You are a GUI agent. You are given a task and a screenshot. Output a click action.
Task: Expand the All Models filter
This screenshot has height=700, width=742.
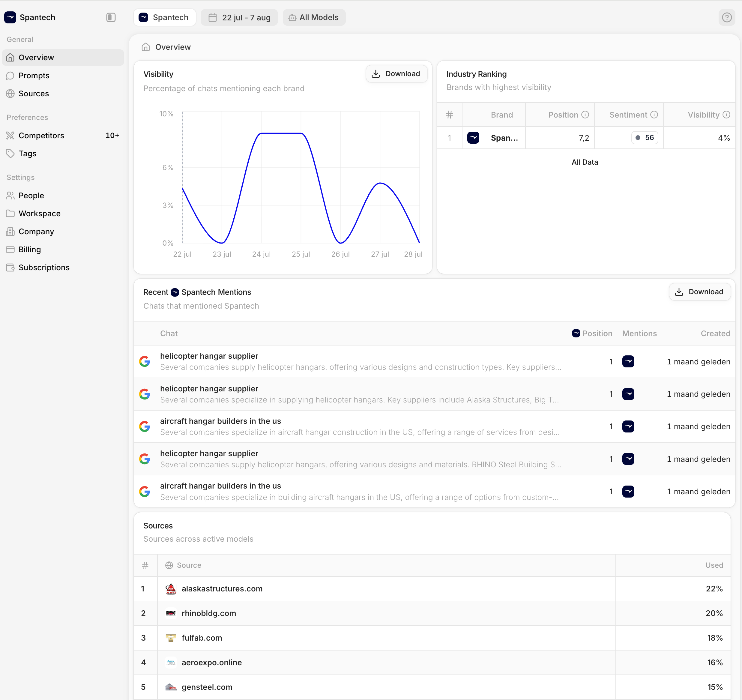click(314, 17)
